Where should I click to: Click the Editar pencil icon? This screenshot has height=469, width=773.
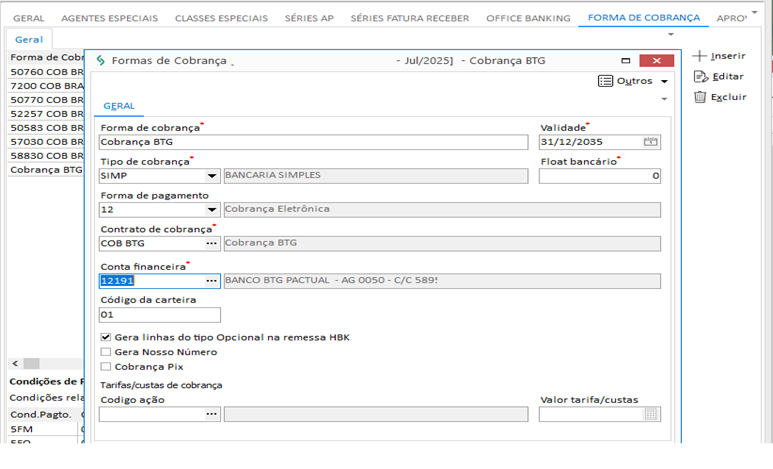[x=700, y=76]
